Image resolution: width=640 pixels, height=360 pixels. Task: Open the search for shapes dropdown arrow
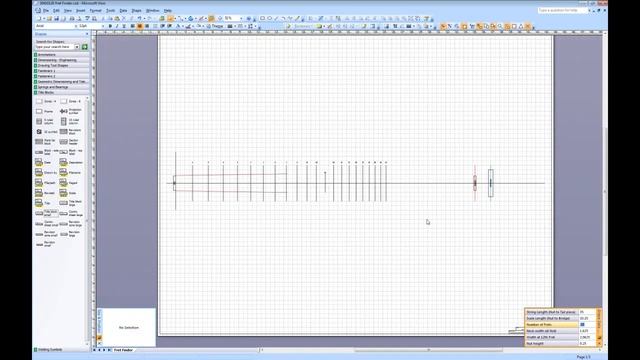[77, 47]
